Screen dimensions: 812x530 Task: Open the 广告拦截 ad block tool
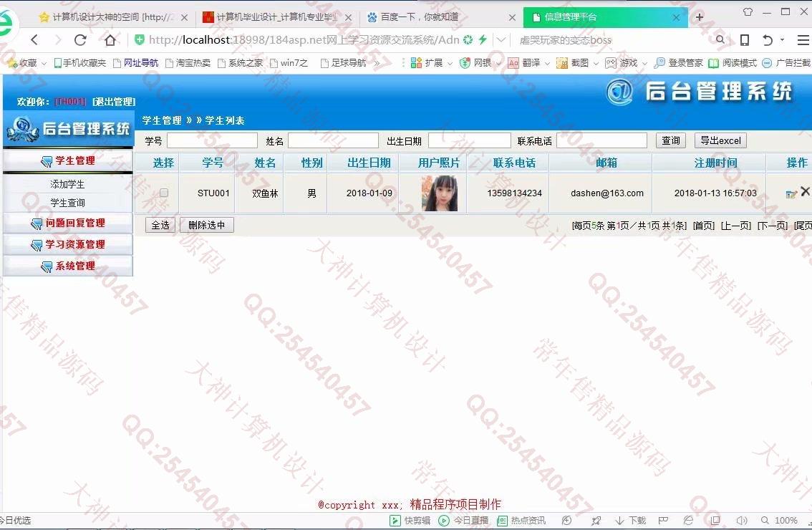click(x=786, y=63)
